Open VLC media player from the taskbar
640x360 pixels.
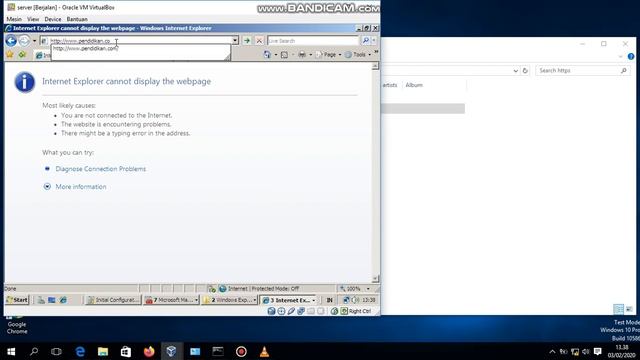(264, 351)
